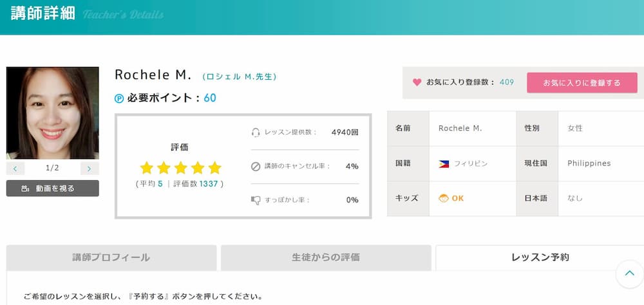Click the required points value 60
644x305 pixels.
210,98
